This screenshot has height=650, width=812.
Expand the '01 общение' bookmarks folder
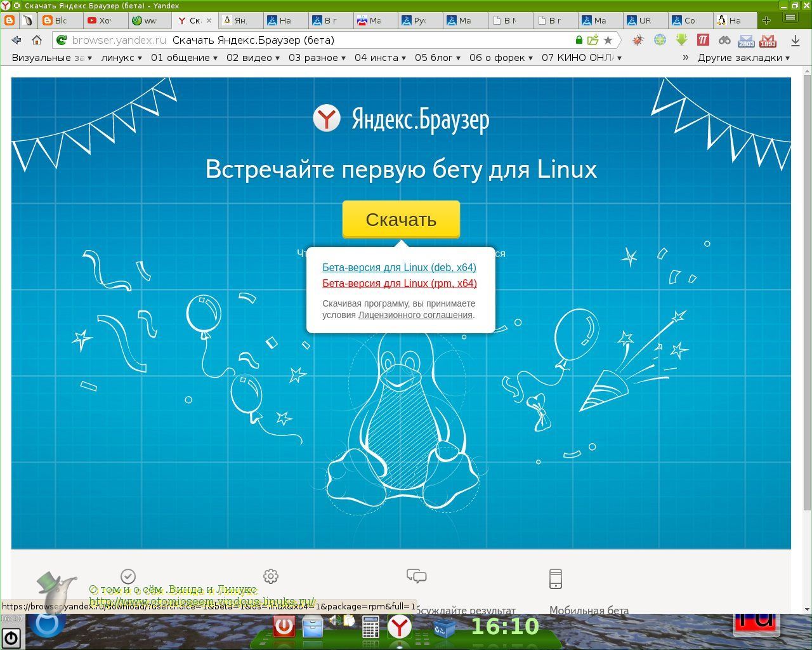coord(184,58)
